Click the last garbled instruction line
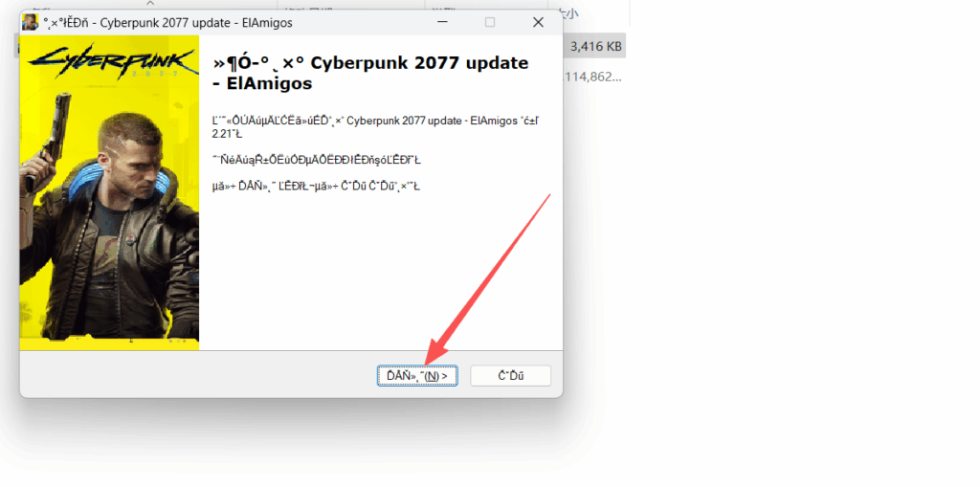This screenshot has width=980, height=487. pos(316,187)
